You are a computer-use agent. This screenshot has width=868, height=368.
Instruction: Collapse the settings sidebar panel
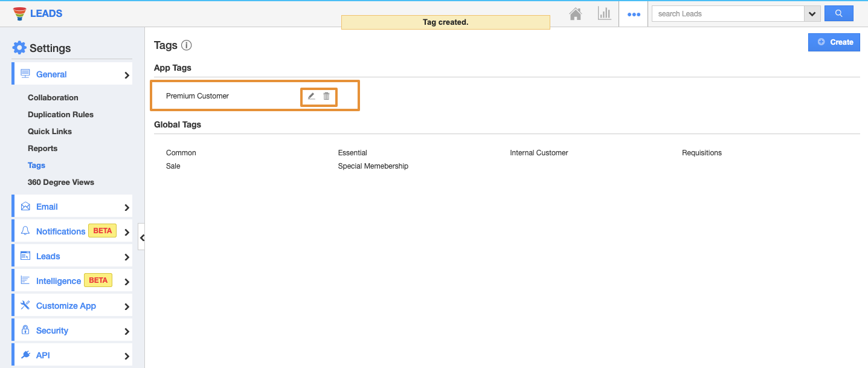click(141, 237)
